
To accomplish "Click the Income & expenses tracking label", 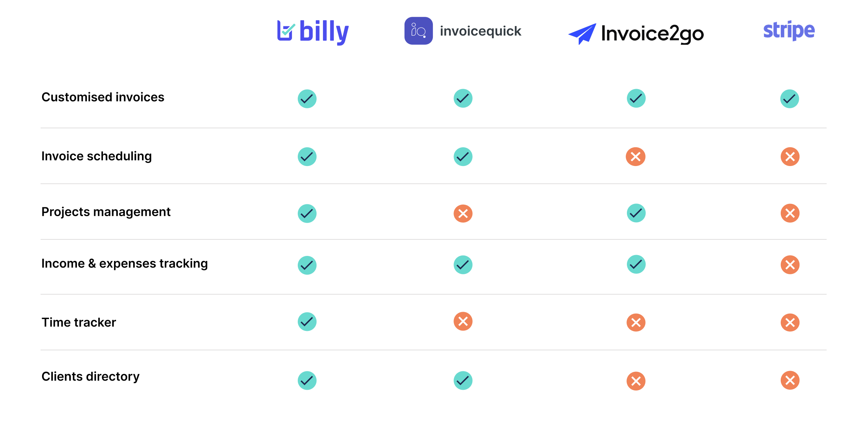I will click(x=124, y=264).
